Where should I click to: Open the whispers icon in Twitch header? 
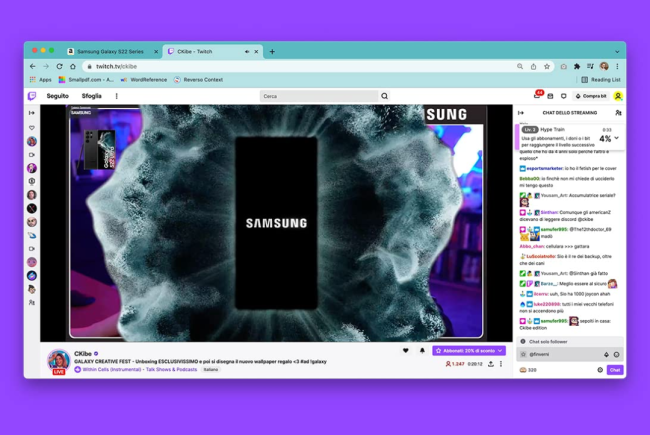pyautogui.click(x=563, y=96)
